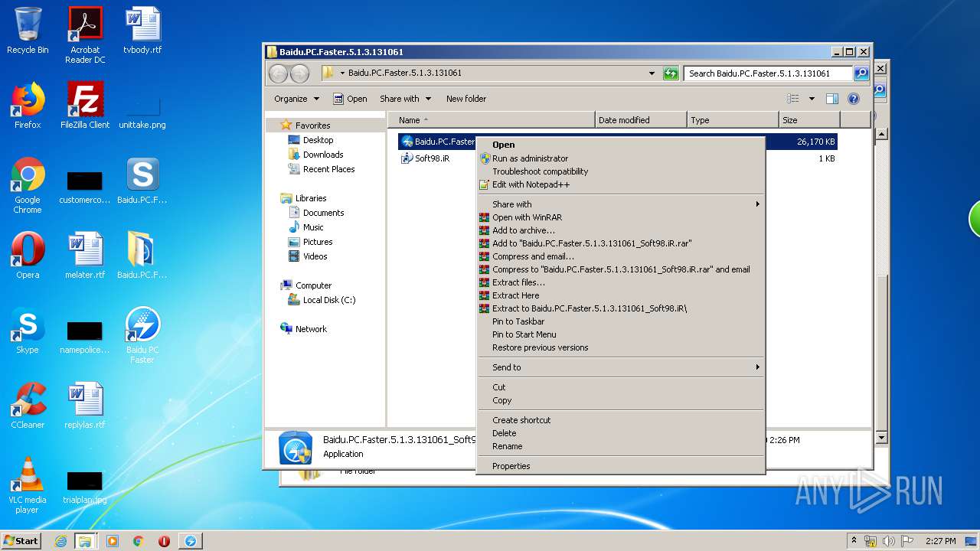Click the Search Baidu.PC.Faster input field
Screen dimensions: 980x551
point(768,73)
